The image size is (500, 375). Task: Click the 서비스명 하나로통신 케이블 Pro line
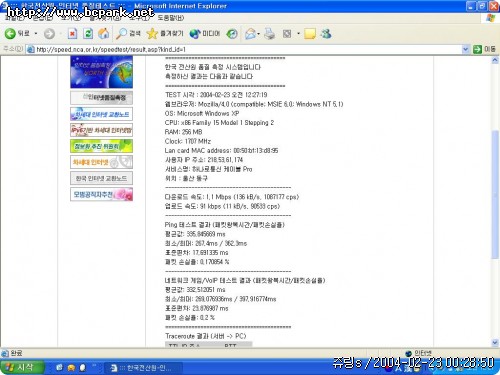tap(208, 169)
